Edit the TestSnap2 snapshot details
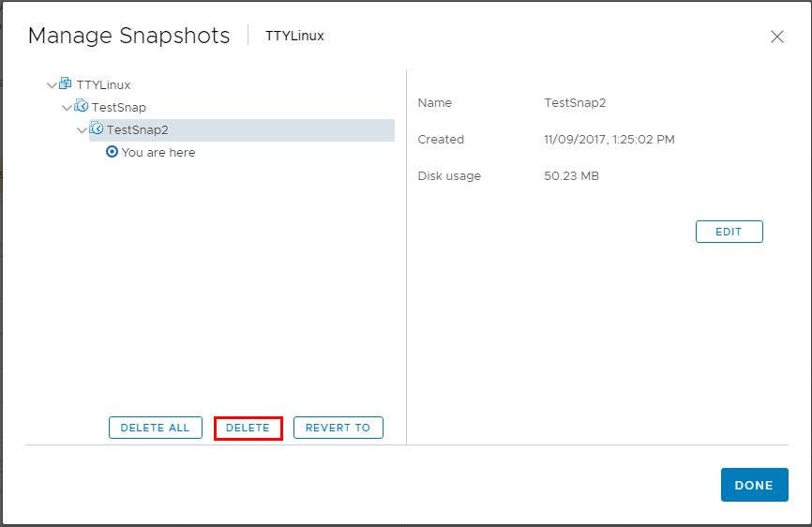Viewport: 812px width, 527px height. pyautogui.click(x=729, y=232)
